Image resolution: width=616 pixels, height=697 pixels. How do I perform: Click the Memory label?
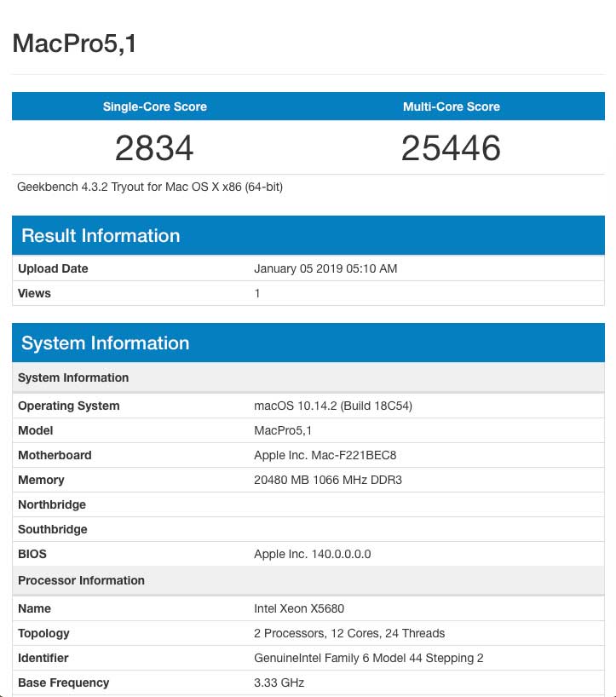(x=41, y=480)
